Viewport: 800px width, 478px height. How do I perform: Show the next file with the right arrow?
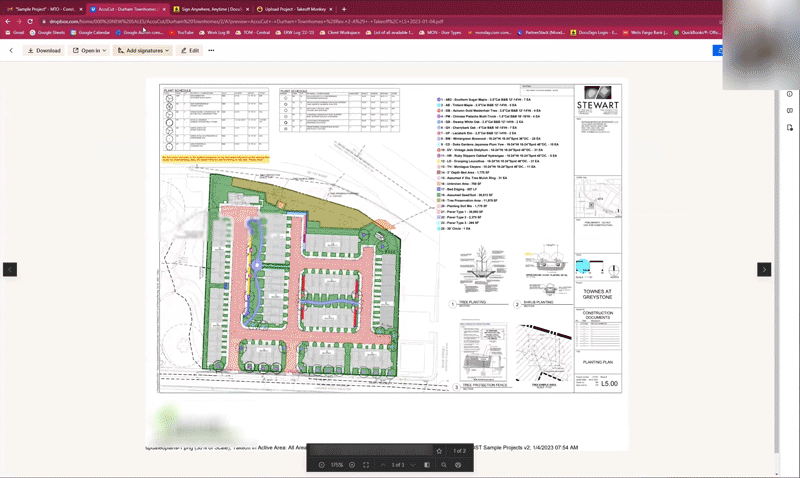[764, 269]
